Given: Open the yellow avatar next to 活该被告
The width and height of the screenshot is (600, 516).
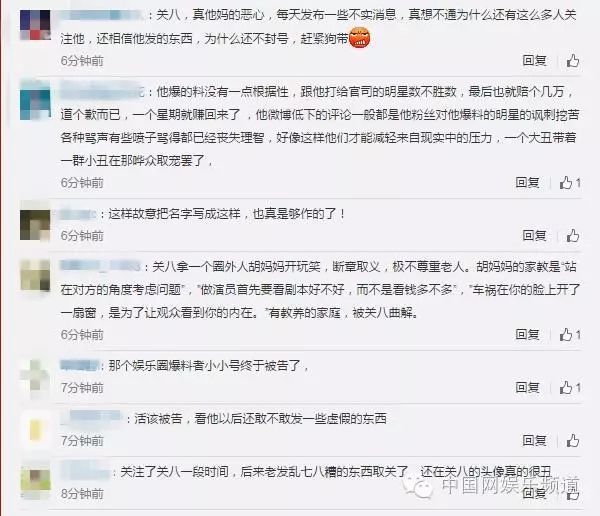Looking at the screenshot, I should click(35, 430).
